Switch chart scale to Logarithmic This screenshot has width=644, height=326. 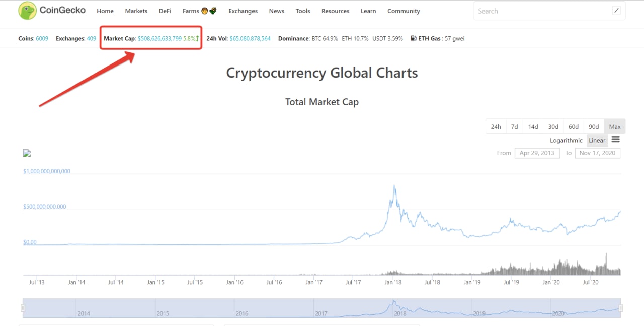(566, 140)
